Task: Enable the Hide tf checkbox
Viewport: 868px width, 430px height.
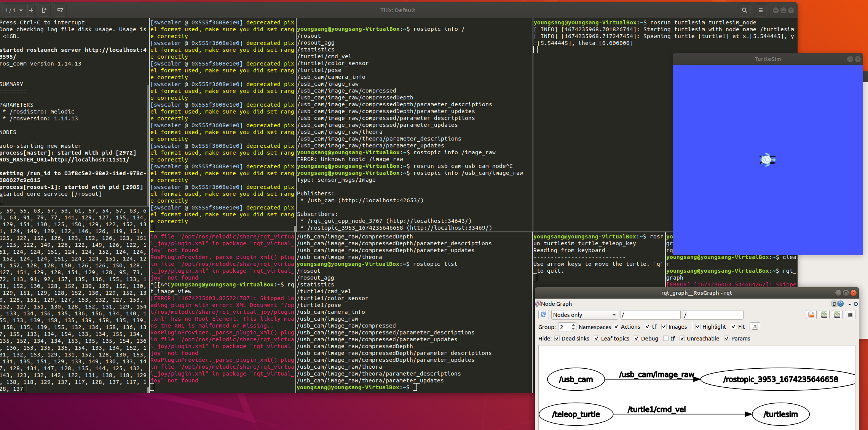Action: (x=666, y=339)
